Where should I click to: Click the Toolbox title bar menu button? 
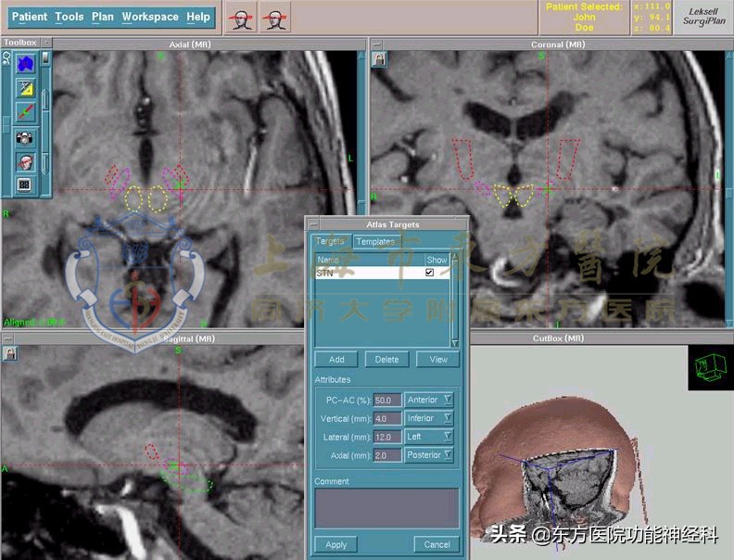click(46, 42)
